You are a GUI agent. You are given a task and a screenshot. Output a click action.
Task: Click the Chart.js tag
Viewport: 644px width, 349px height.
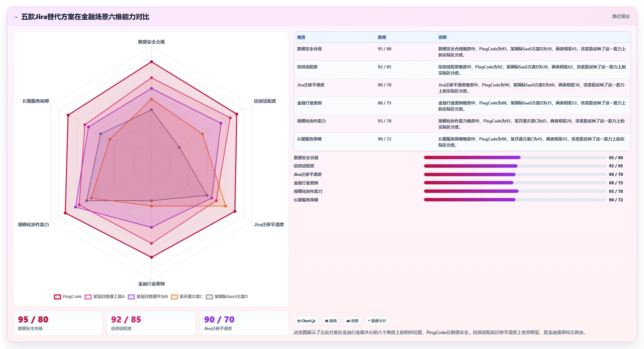[x=306, y=321]
